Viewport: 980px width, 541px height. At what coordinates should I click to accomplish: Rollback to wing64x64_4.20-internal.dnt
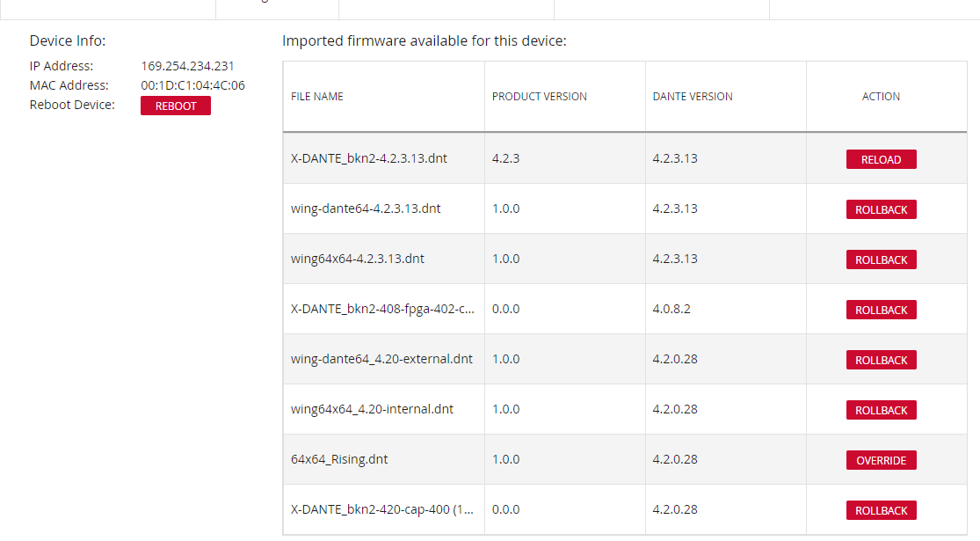point(882,410)
